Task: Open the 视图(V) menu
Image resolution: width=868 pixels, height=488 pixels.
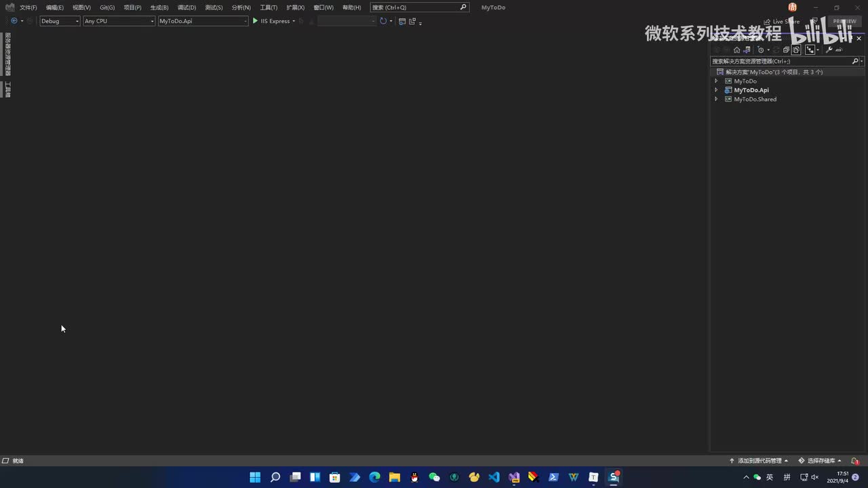Action: (81, 7)
